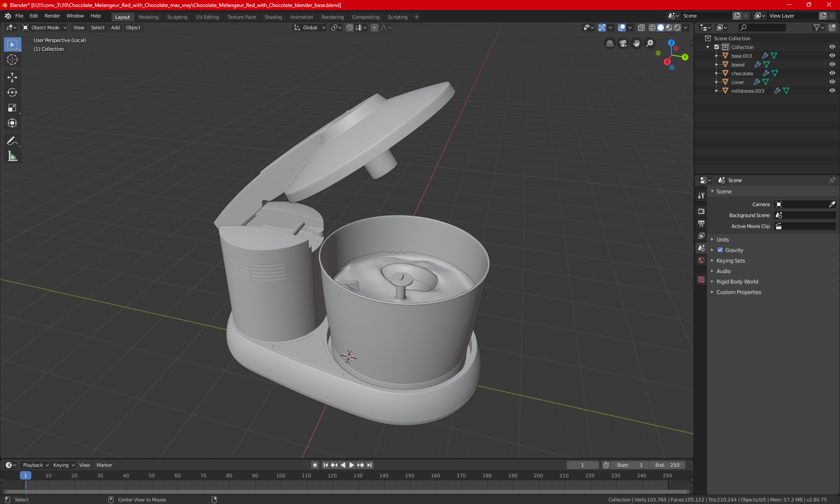Expand the Units panel

723,240
